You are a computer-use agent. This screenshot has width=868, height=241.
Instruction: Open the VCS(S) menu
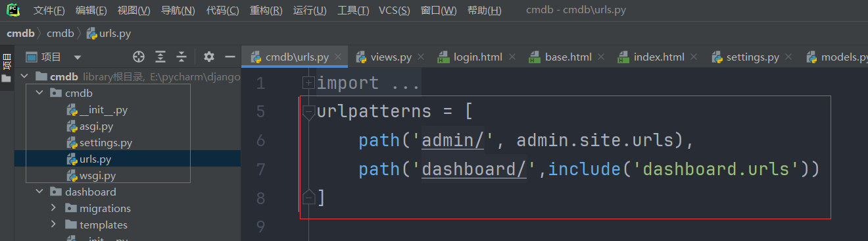(x=394, y=11)
